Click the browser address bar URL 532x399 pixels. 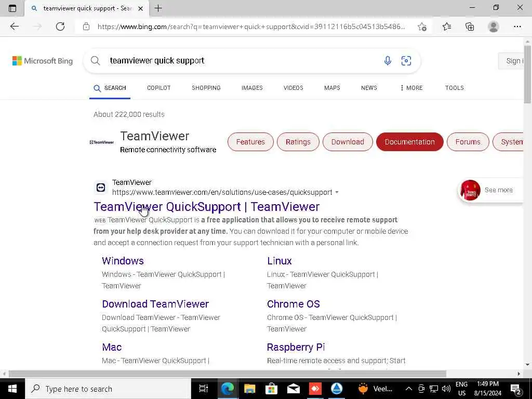click(251, 26)
